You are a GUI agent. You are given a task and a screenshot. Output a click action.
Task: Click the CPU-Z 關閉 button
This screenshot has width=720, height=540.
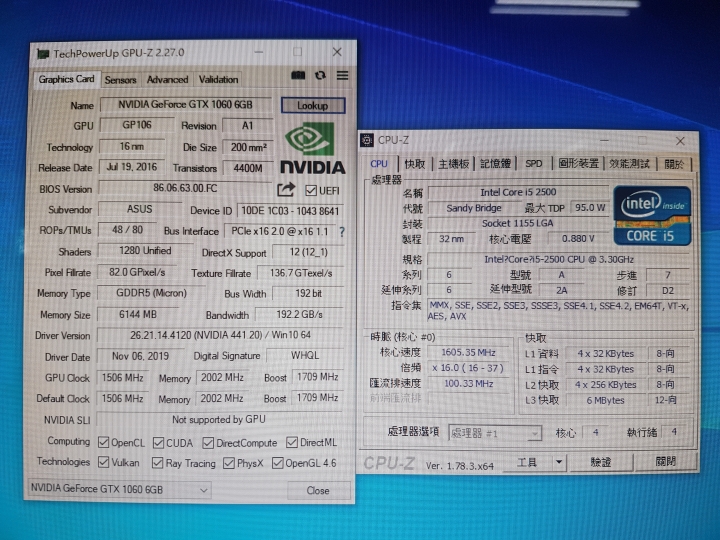[x=665, y=461]
